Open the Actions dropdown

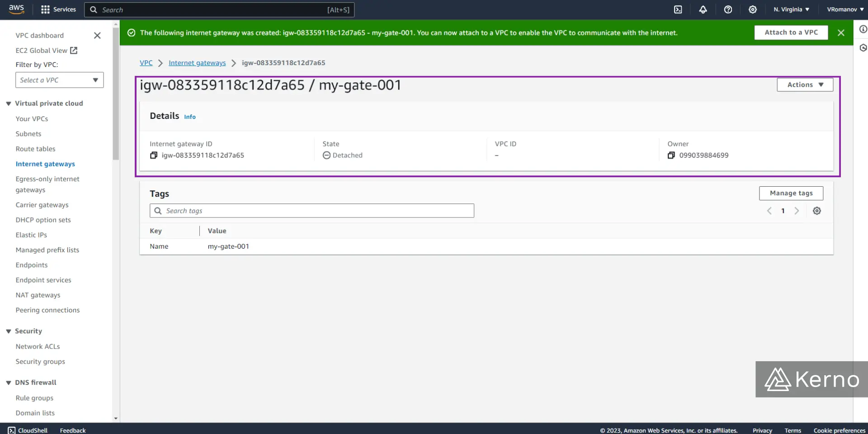click(x=805, y=85)
